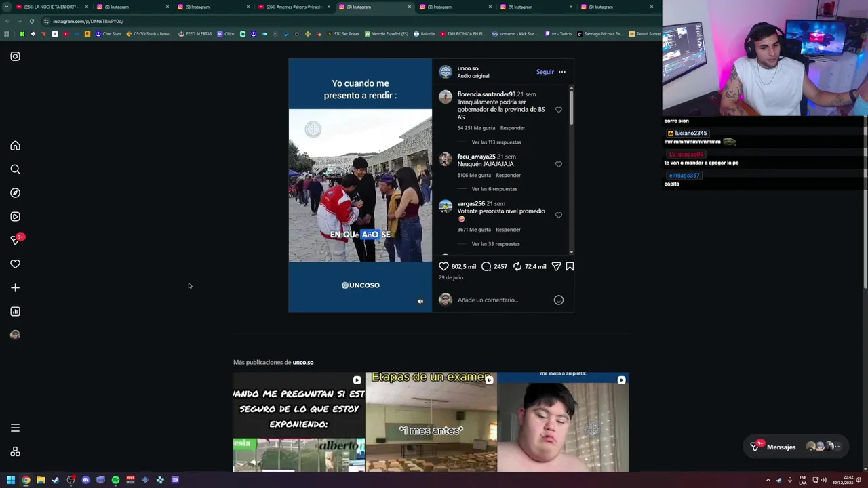Open florencia.santander93's profile link
The image size is (868, 488).
click(x=486, y=94)
